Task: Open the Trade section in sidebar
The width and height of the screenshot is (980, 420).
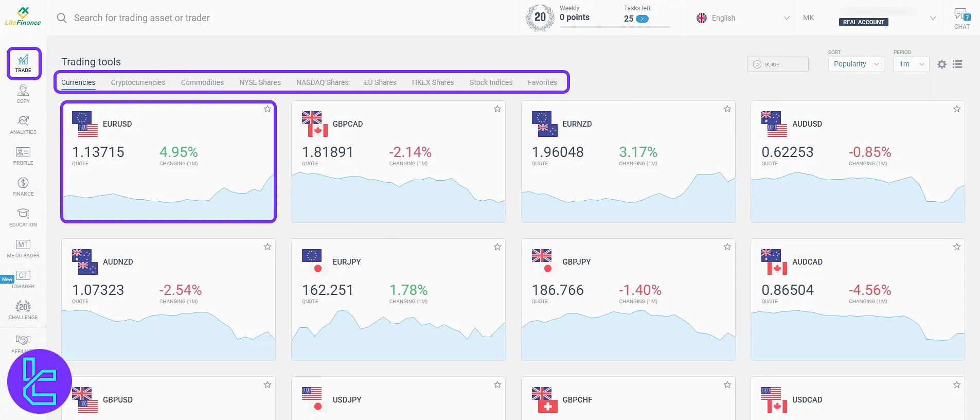Action: click(23, 63)
